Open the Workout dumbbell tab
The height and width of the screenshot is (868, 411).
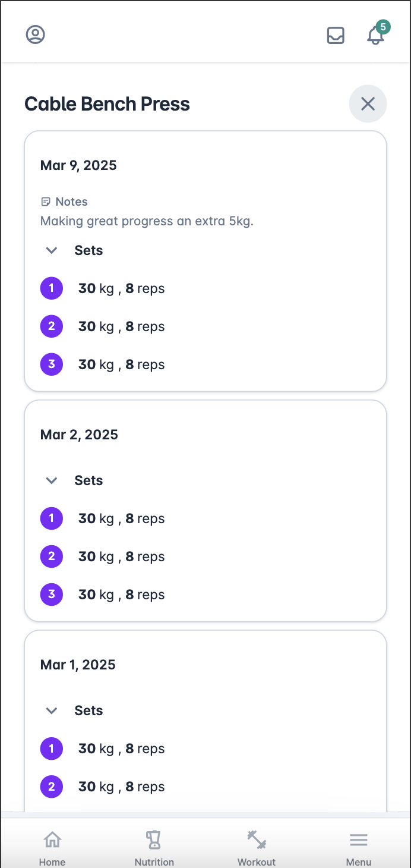[257, 848]
